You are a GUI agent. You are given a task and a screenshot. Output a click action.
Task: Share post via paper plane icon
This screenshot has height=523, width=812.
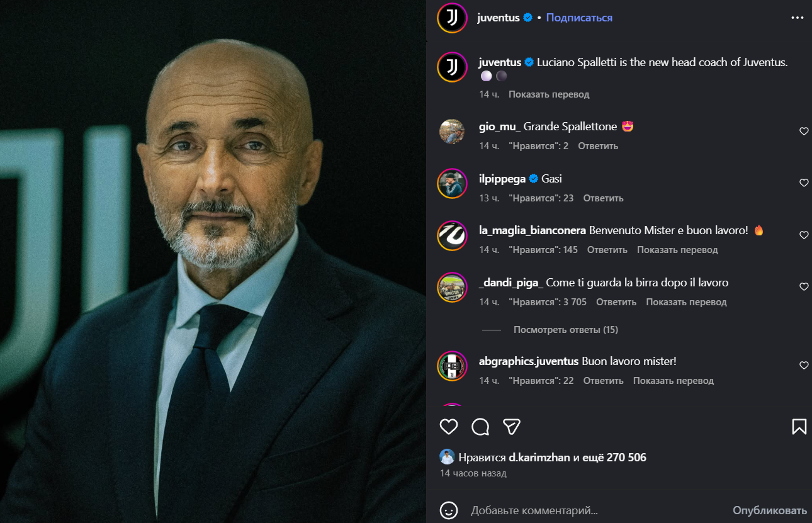click(512, 427)
